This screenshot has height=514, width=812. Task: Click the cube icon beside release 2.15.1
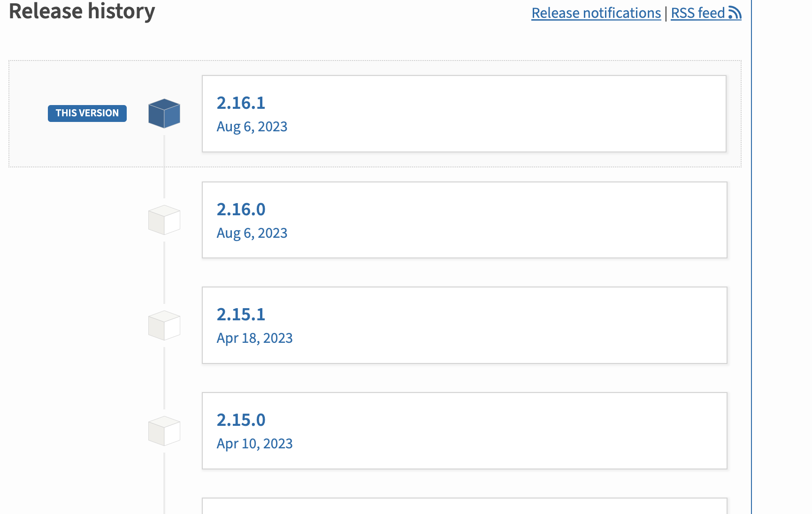point(164,325)
